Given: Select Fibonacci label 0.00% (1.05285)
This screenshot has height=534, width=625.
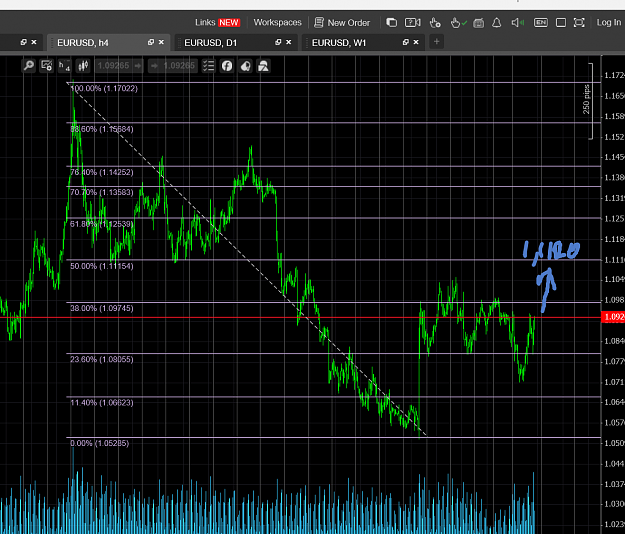Looking at the screenshot, I should pyautogui.click(x=100, y=443).
